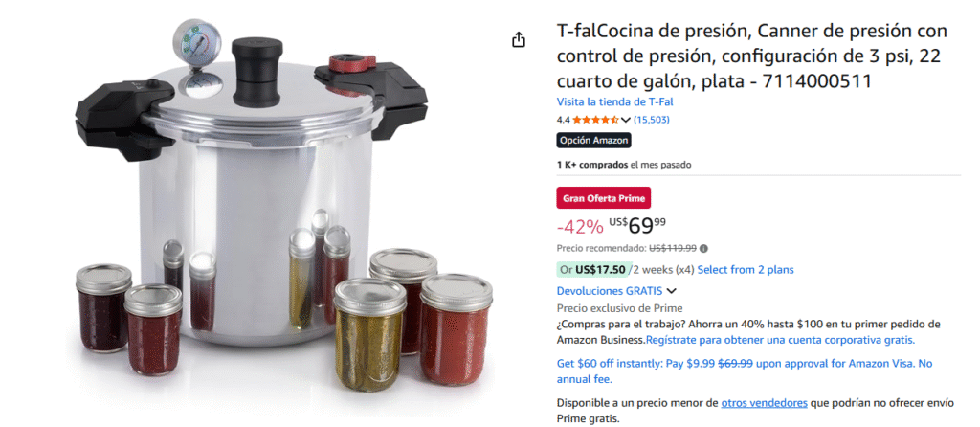Expand the rating breakdown chevron
The image size is (980, 427).
point(626,120)
